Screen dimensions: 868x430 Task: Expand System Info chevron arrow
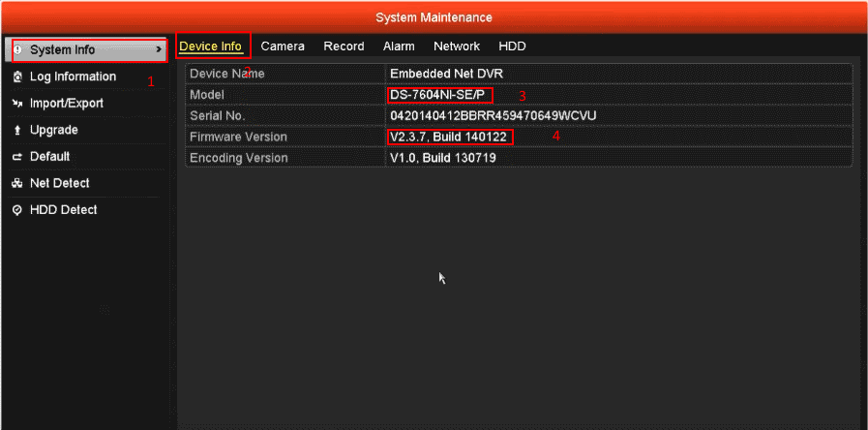[159, 49]
